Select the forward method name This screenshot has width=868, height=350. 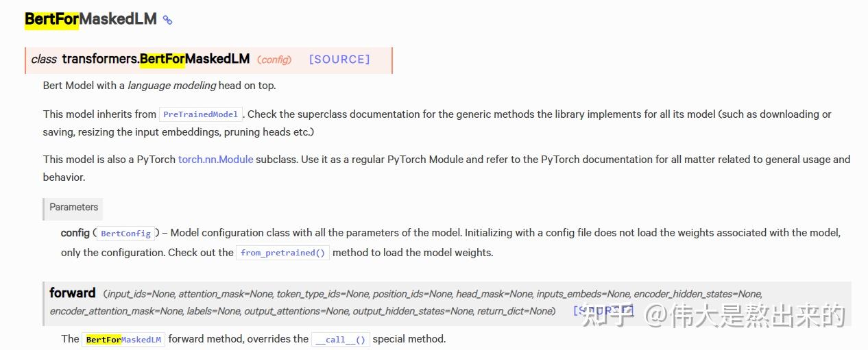pos(73,293)
